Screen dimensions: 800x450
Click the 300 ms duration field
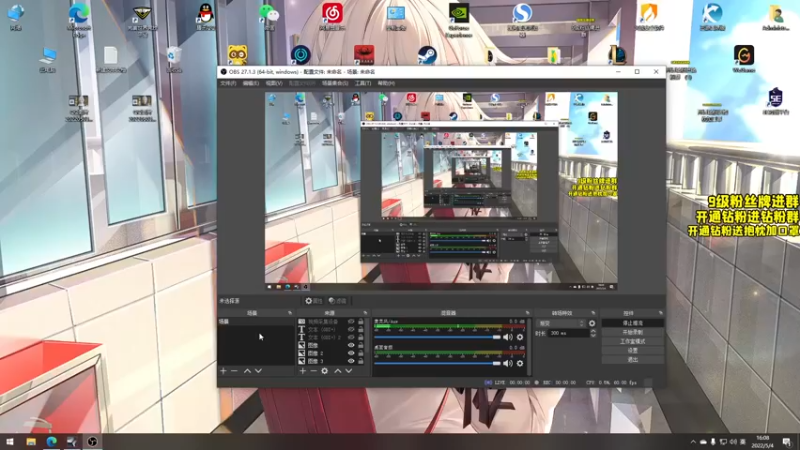pos(568,333)
